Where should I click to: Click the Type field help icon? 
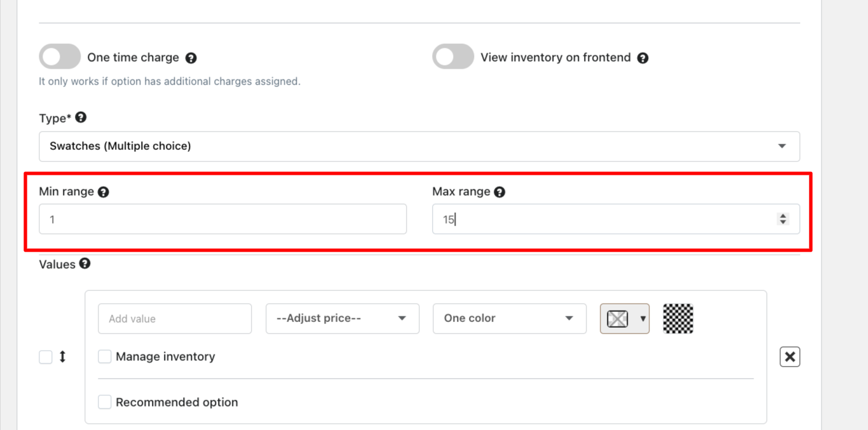(81, 118)
